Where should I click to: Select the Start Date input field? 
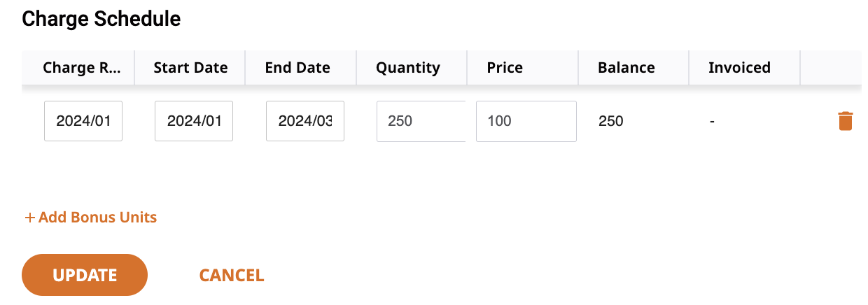(x=194, y=121)
